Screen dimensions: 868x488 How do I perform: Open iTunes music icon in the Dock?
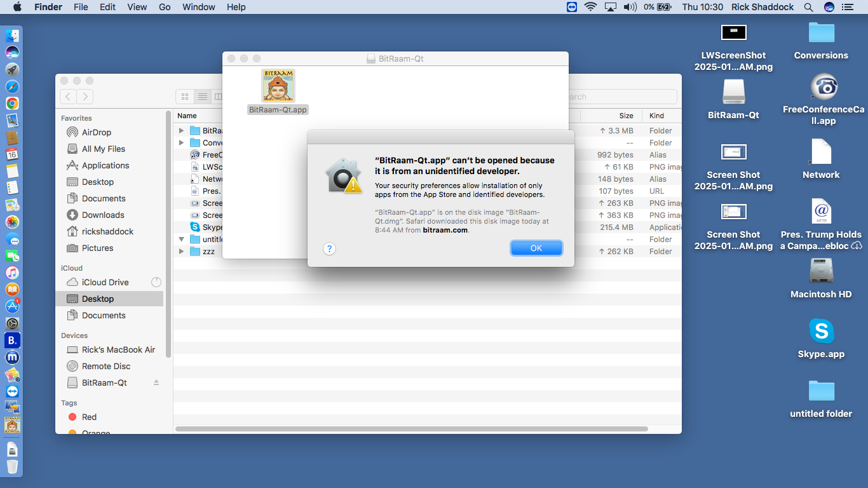(x=12, y=273)
